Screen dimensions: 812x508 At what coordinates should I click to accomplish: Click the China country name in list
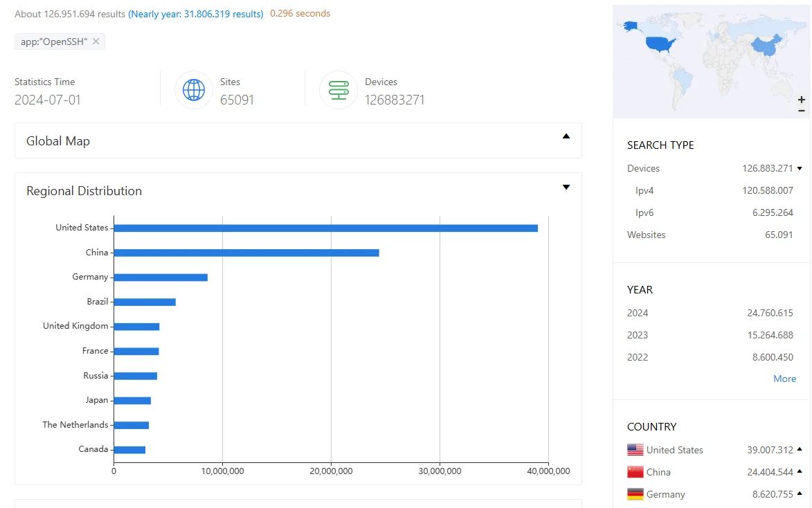pyautogui.click(x=658, y=472)
